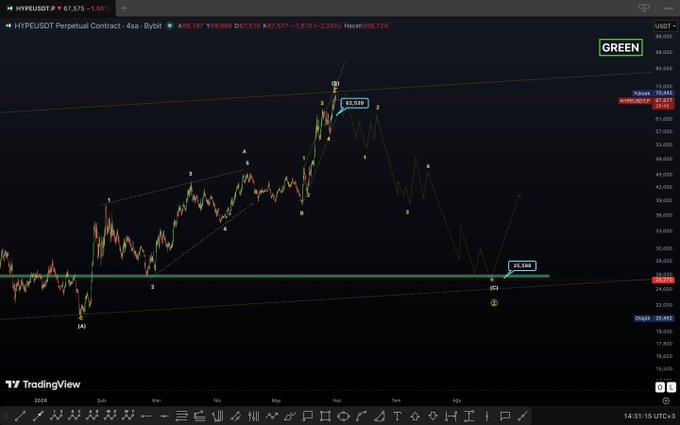
Task: Toggle the L log scale button
Action: pos(671,387)
